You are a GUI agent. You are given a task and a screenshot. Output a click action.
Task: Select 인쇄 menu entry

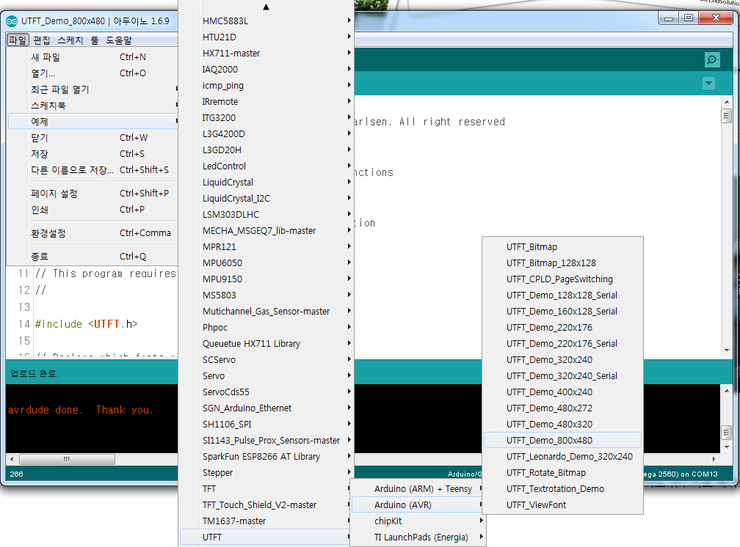click(93, 210)
